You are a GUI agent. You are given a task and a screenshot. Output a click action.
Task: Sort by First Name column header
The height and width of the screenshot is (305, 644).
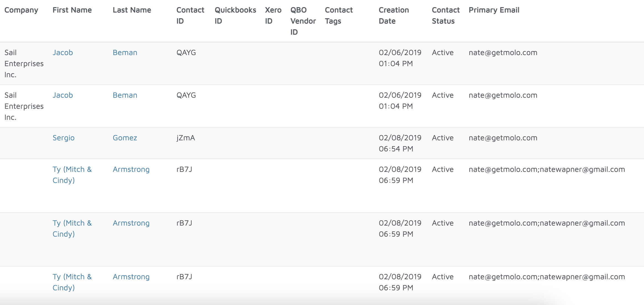72,10
